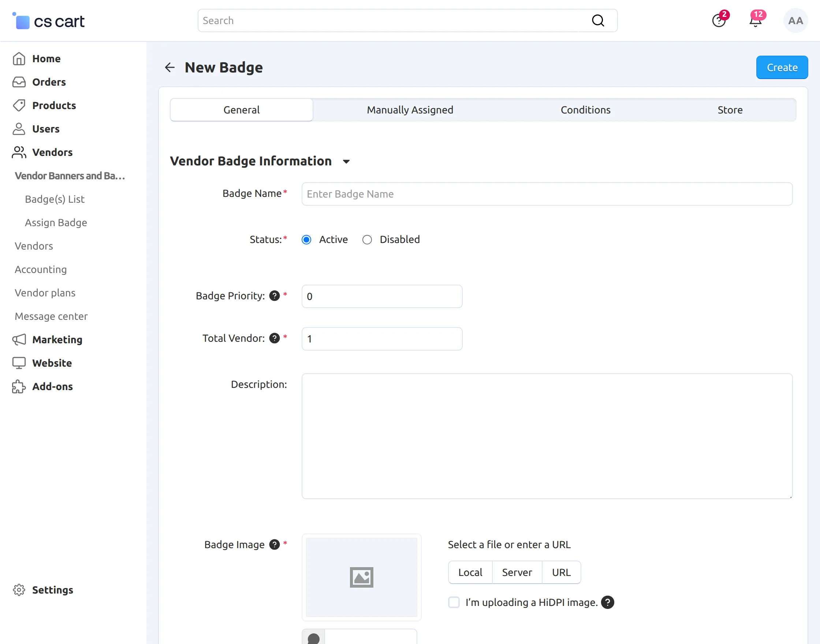The image size is (820, 644).
Task: Open the AA user account menu
Action: tap(795, 21)
